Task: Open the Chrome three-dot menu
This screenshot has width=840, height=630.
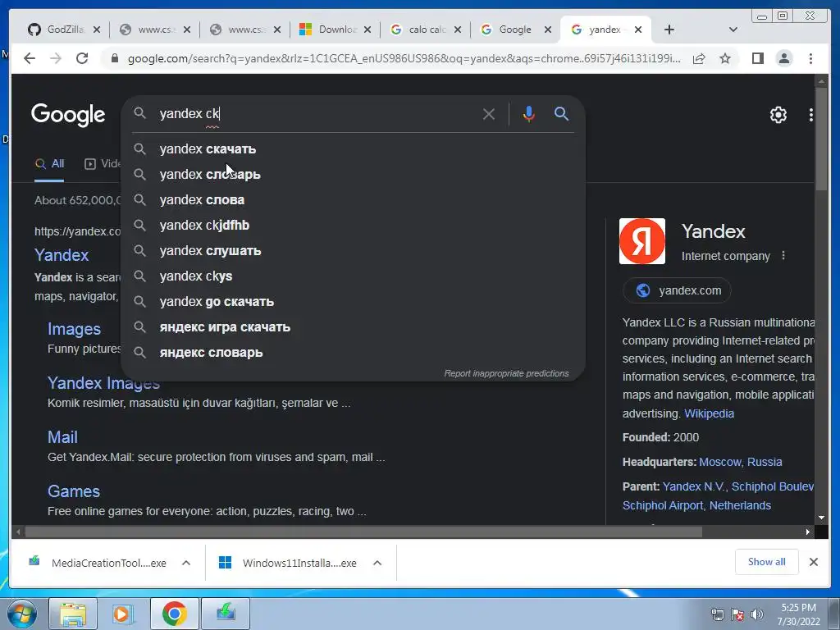Action: click(x=810, y=58)
